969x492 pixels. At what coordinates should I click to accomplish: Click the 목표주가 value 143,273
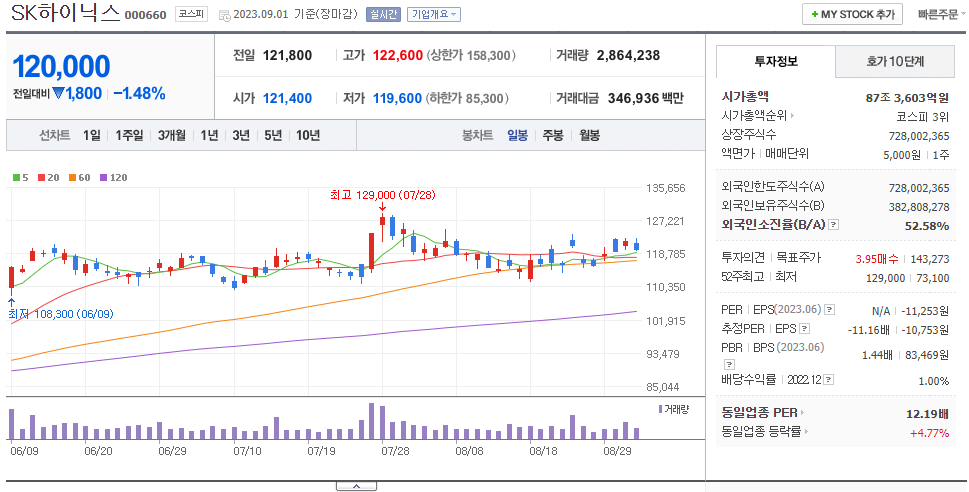tap(929, 259)
